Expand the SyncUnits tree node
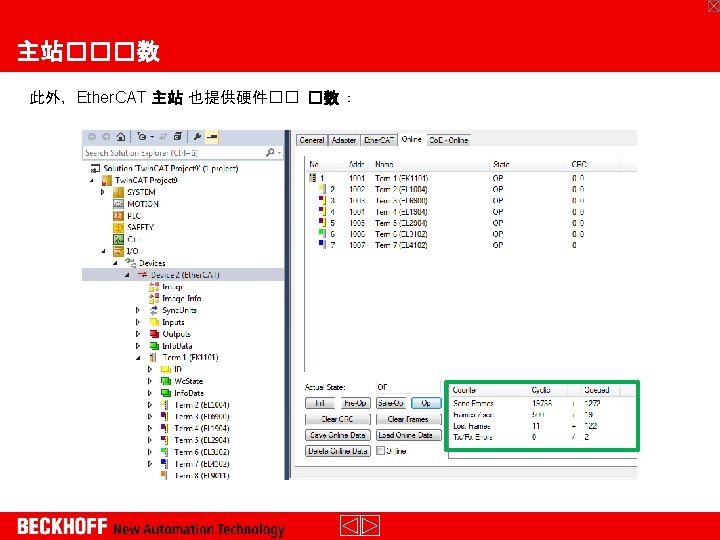This screenshot has width=720, height=540. click(138, 310)
